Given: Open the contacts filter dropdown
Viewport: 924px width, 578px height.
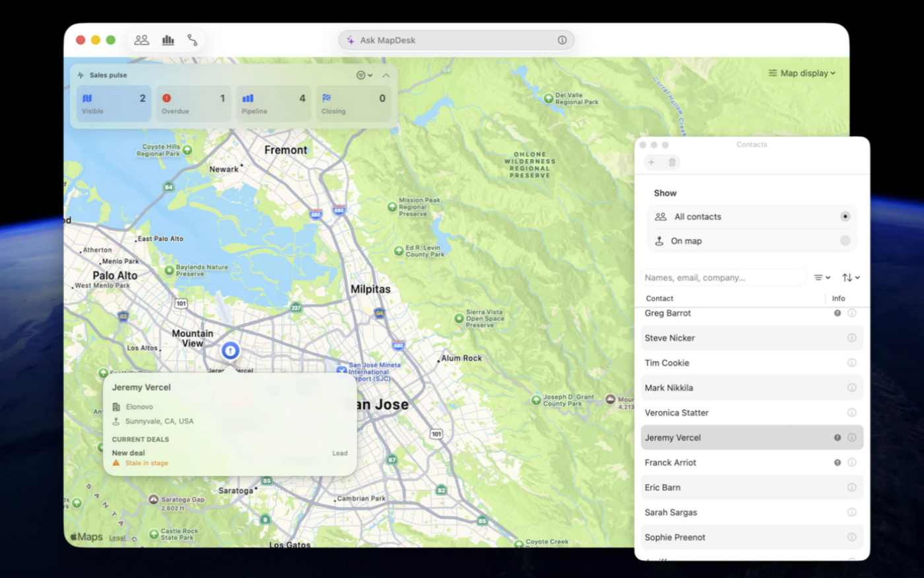Looking at the screenshot, I should [822, 277].
